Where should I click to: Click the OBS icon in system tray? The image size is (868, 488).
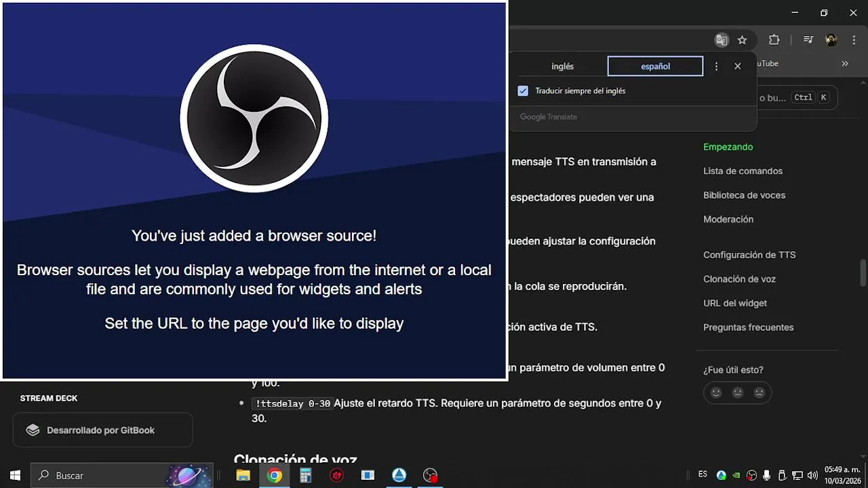[x=751, y=476]
